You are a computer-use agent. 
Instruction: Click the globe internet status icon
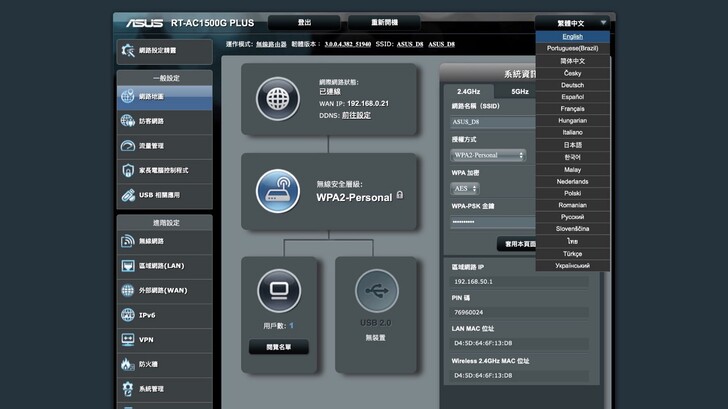pos(278,99)
